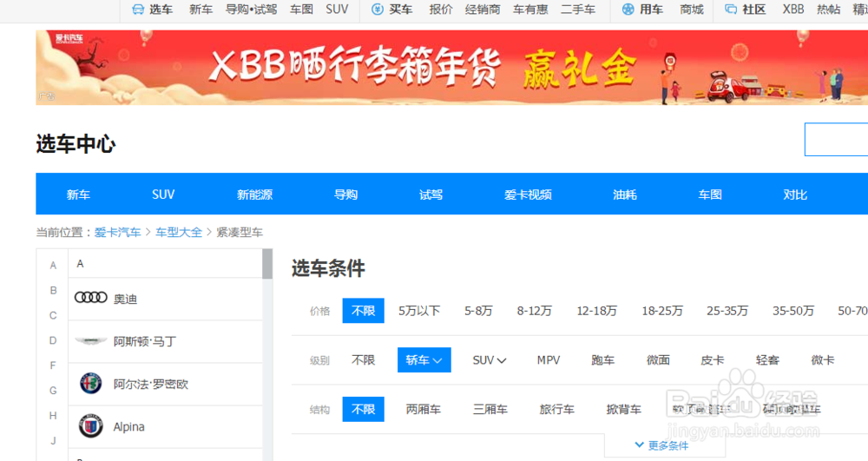Click 商城 in top navigation
Image resolution: width=868 pixels, height=461 pixels.
coord(692,10)
